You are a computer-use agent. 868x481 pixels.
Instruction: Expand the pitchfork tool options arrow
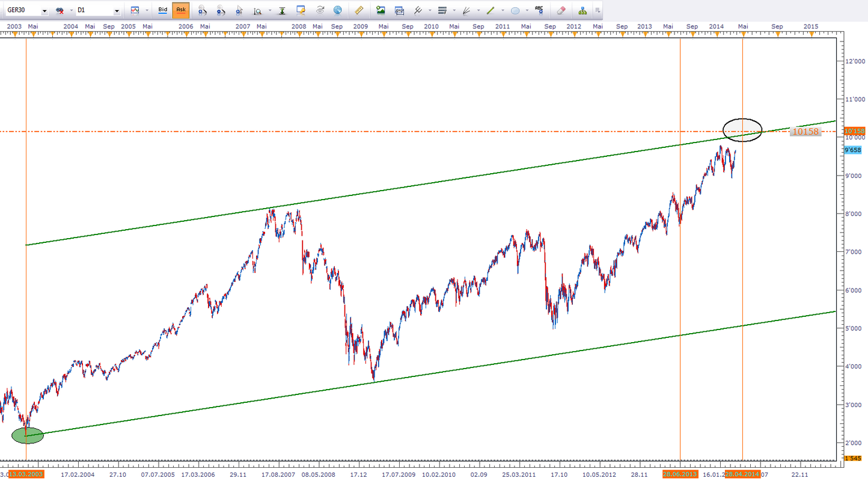(x=429, y=10)
